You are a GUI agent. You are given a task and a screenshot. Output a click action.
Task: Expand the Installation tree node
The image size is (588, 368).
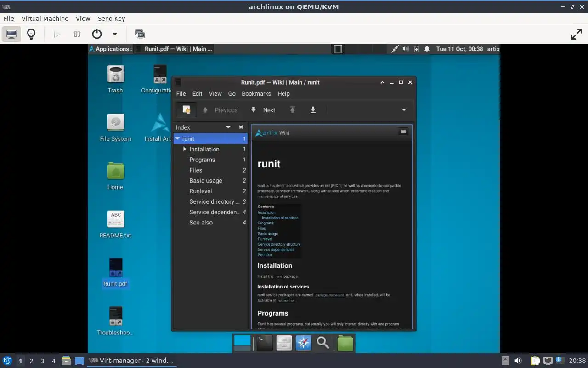tap(185, 149)
